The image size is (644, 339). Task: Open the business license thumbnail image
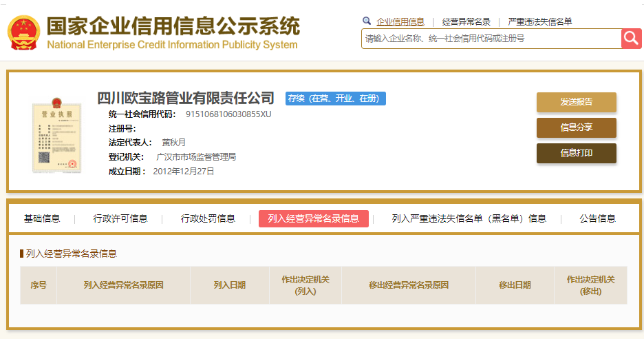pyautogui.click(x=56, y=135)
